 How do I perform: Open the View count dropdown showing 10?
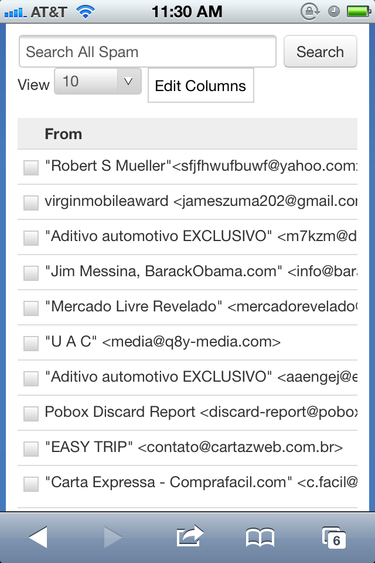[98, 82]
